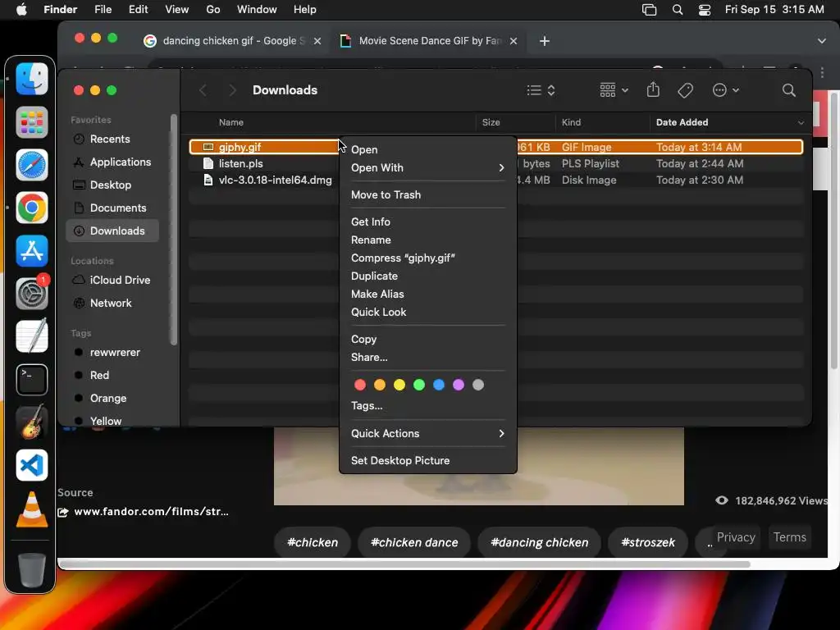Open the Finder group-by dropdown
840x630 pixels.
(x=614, y=90)
